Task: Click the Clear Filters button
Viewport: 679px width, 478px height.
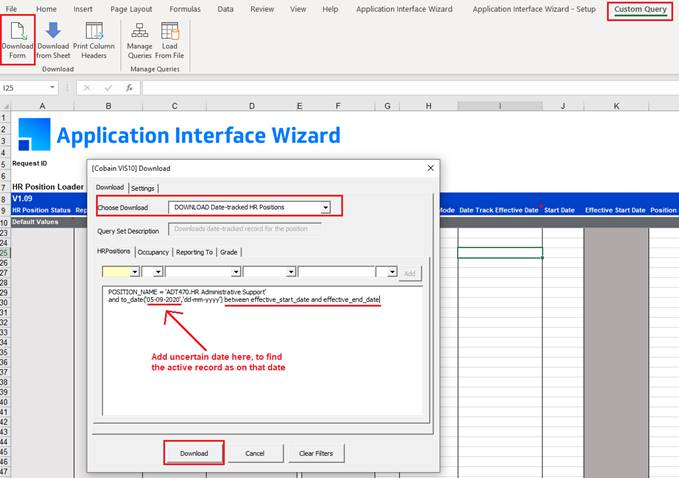Action: tap(316, 453)
